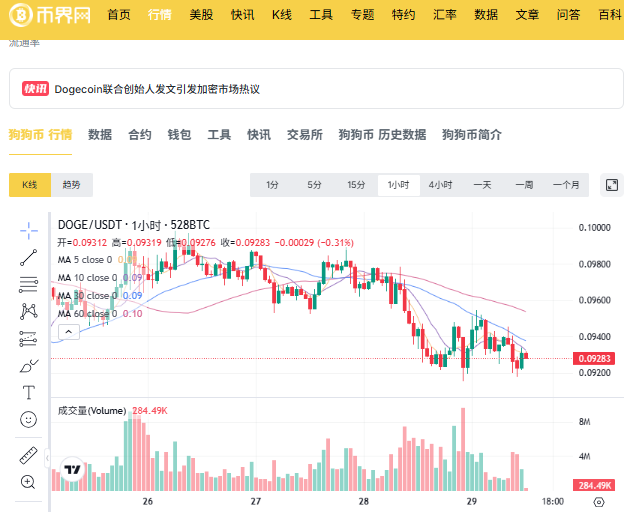Open the Fibonacci retracement lines tool
This screenshot has height=514, width=624.
click(x=29, y=284)
